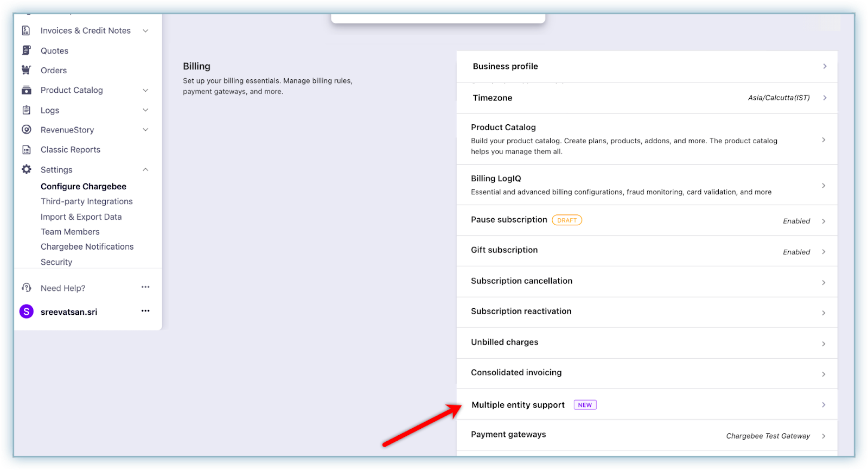Open Unbilled charges settings

click(647, 343)
